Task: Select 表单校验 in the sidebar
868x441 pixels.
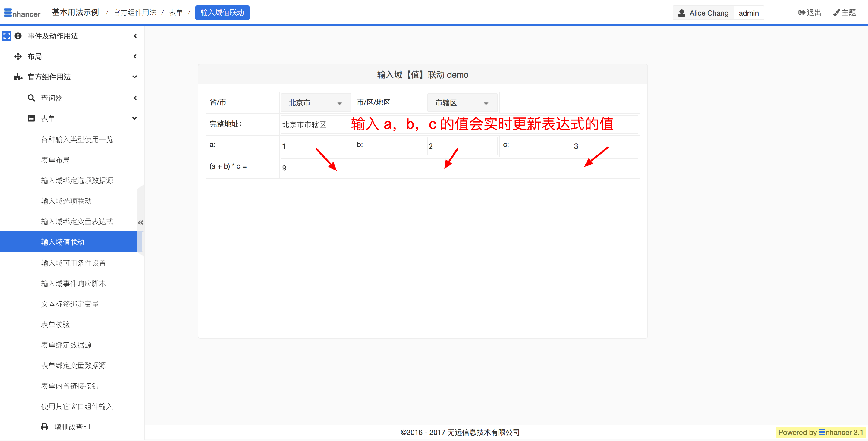Action: tap(55, 324)
